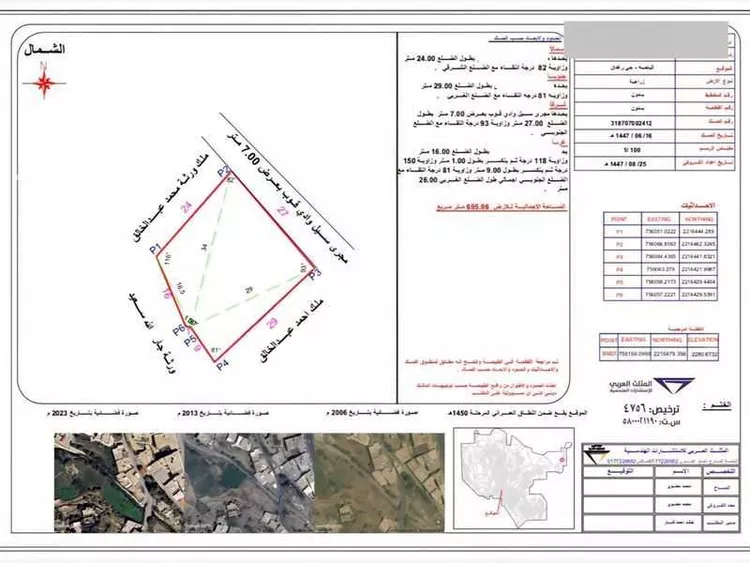Select corner point label P5 on the plot drawing

pos(190,341)
